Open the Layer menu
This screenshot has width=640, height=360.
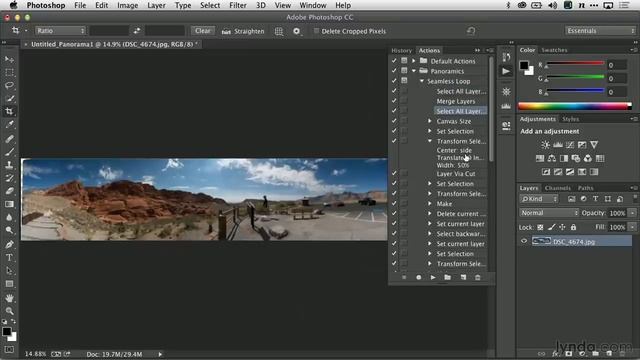[x=156, y=5]
